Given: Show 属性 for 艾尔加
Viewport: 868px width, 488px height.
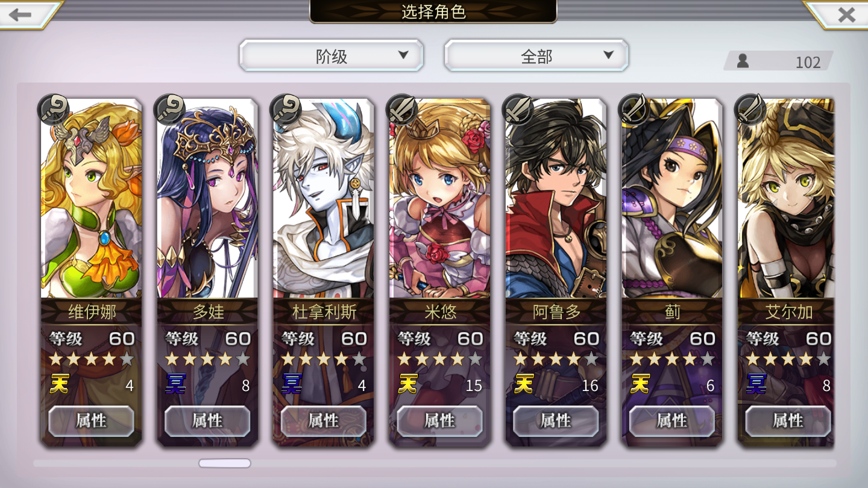Looking at the screenshot, I should click(x=788, y=421).
